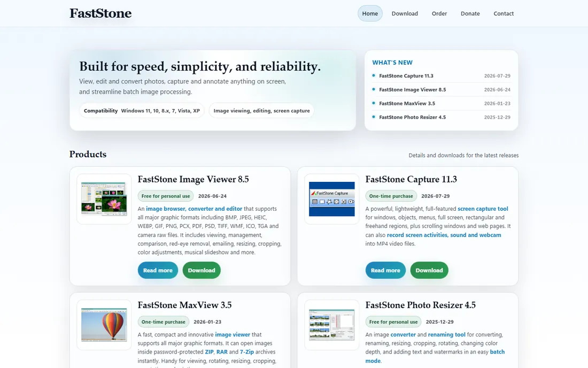Viewport: 588px width, 368px height.
Task: Follow the 'renaming tool' link
Action: pyautogui.click(x=447, y=335)
